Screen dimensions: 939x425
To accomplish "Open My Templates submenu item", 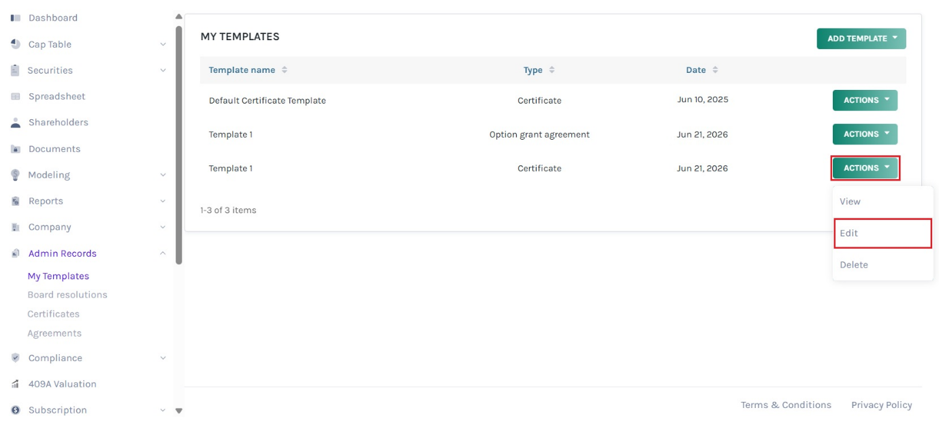I will point(58,276).
